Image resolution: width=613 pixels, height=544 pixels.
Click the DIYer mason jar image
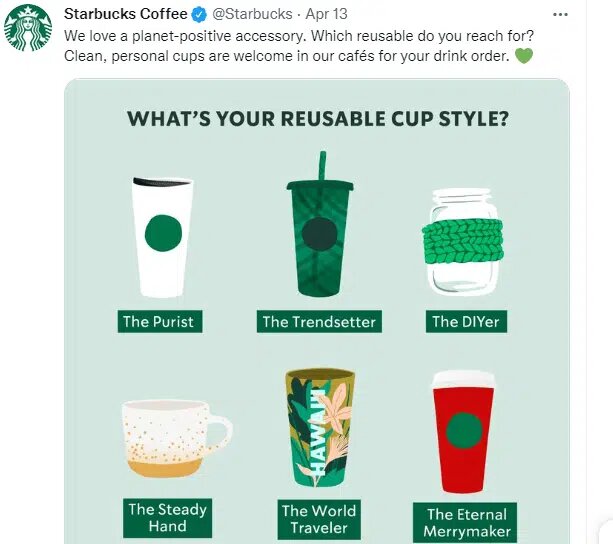pyautogui.click(x=463, y=240)
